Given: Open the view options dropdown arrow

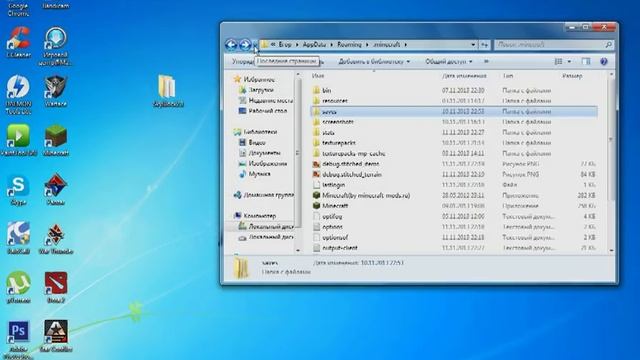Looking at the screenshot, I should (569, 62).
